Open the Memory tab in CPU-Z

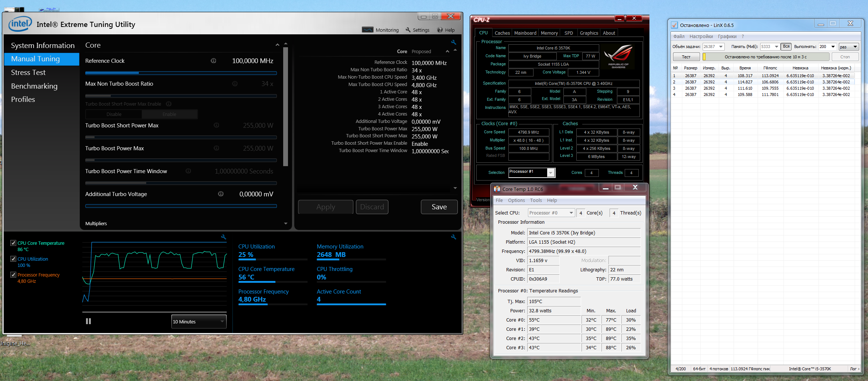tap(549, 33)
